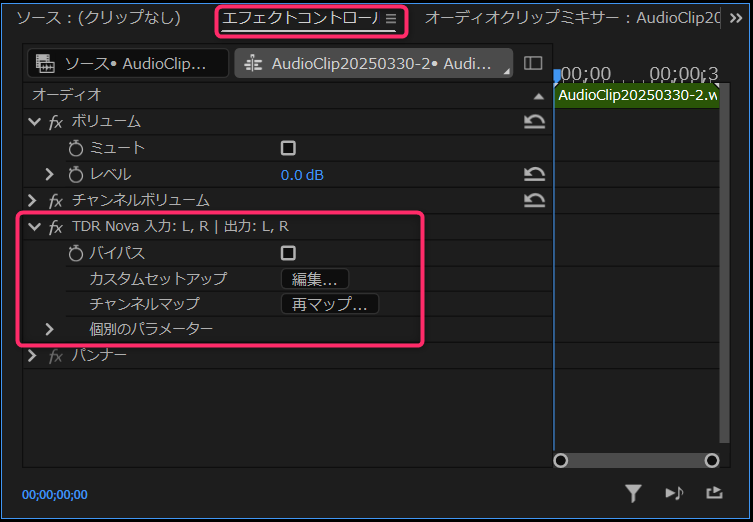Reset the レベル parameter value
Screen dimensions: 753x522
(x=534, y=174)
